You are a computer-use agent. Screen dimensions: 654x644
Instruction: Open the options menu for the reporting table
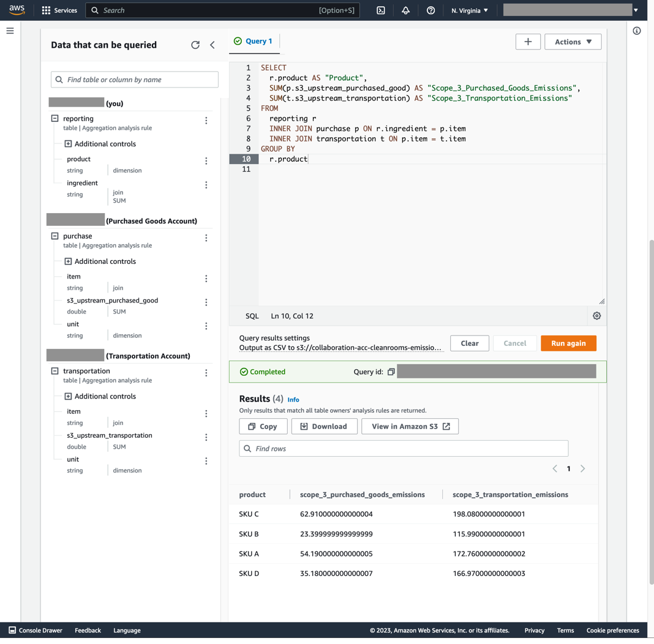coord(206,121)
